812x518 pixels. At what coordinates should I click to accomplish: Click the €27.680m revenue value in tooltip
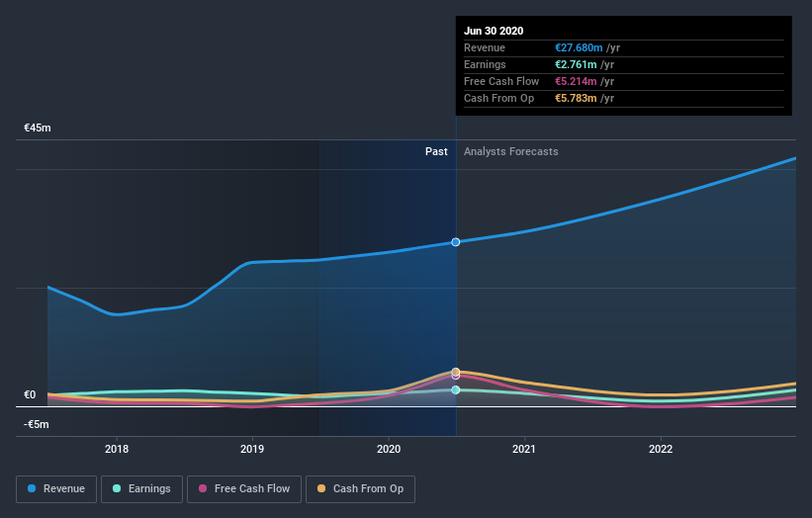[x=579, y=47]
